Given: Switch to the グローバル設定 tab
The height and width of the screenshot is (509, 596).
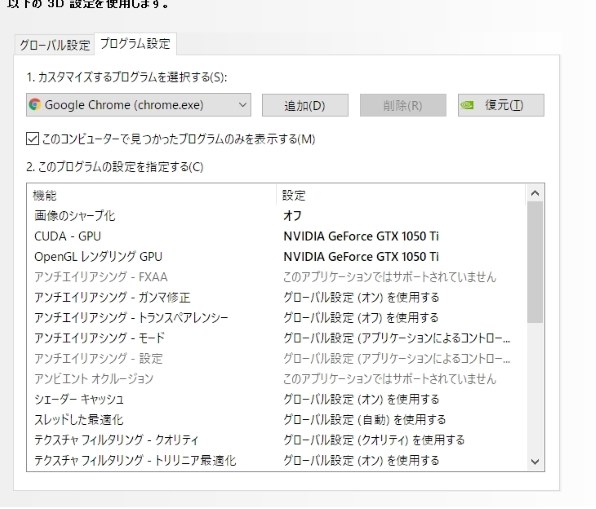Looking at the screenshot, I should [55, 45].
